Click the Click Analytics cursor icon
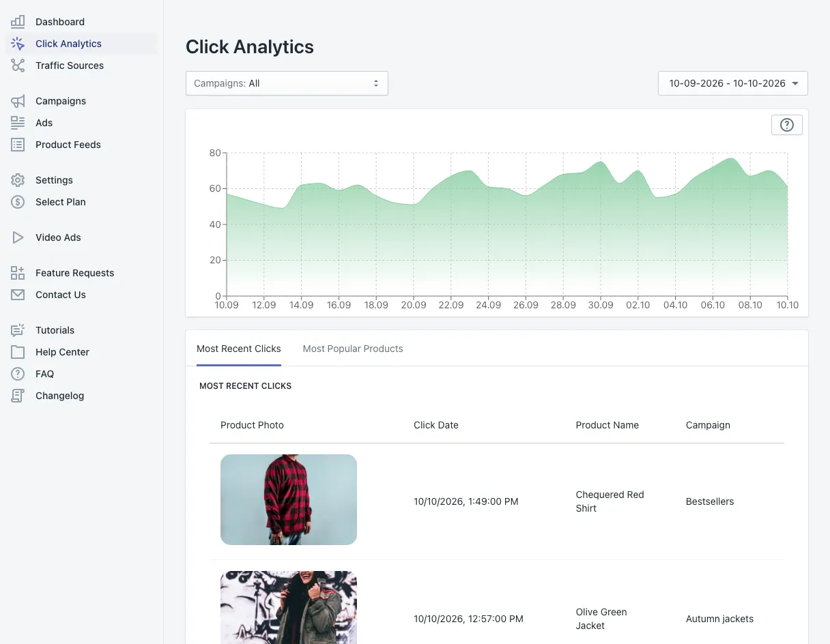The height and width of the screenshot is (644, 830). [18, 44]
